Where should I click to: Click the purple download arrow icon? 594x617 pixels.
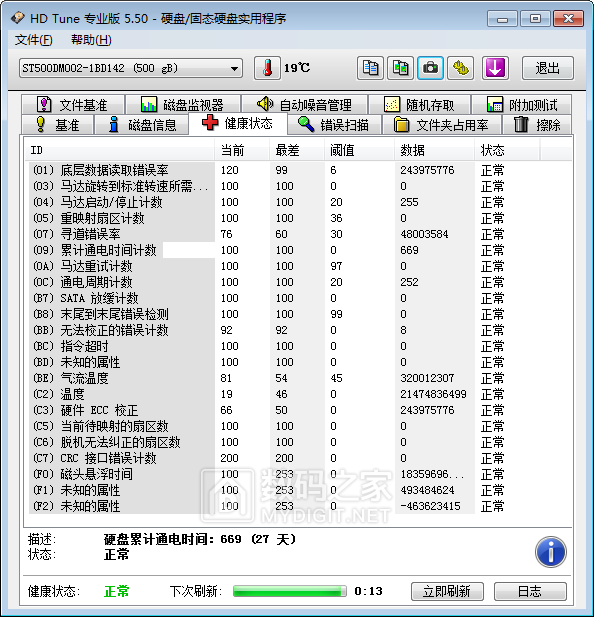(495, 68)
